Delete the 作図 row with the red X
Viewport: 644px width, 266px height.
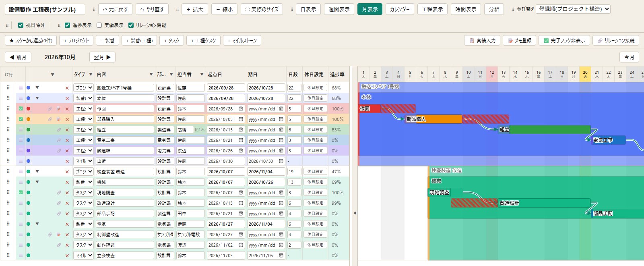(x=67, y=109)
